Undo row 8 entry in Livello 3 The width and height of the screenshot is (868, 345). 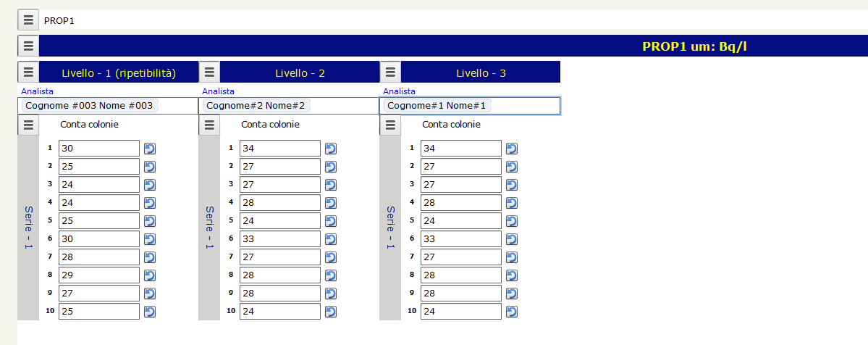pos(512,275)
